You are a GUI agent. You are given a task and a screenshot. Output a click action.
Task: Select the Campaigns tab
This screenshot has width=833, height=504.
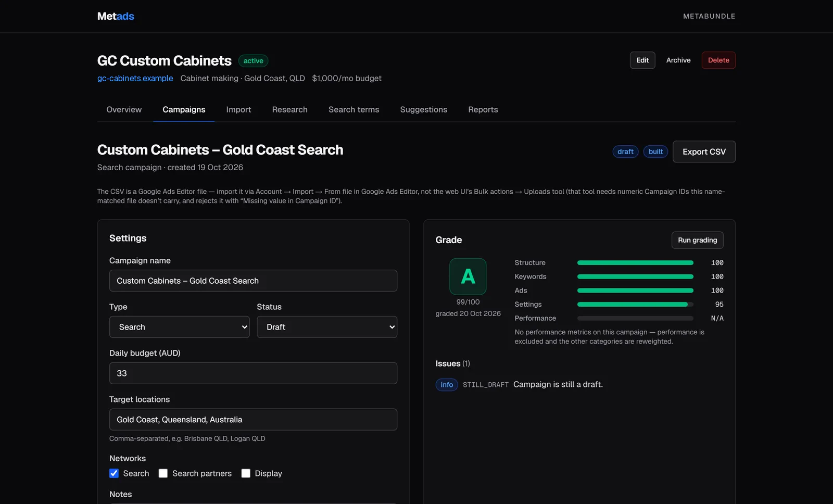pos(184,109)
